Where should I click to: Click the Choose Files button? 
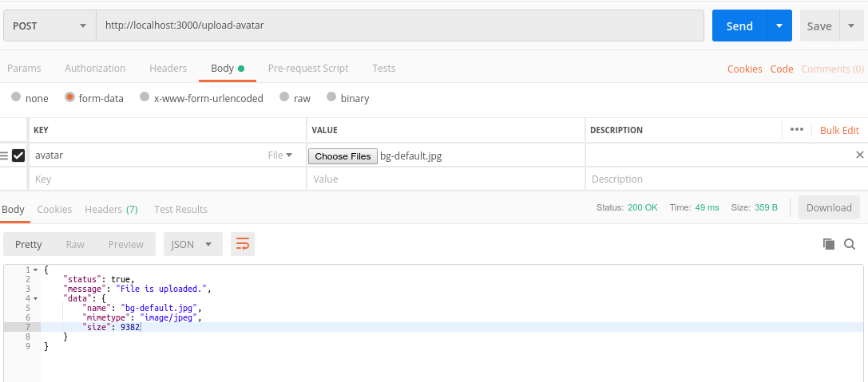(x=343, y=156)
